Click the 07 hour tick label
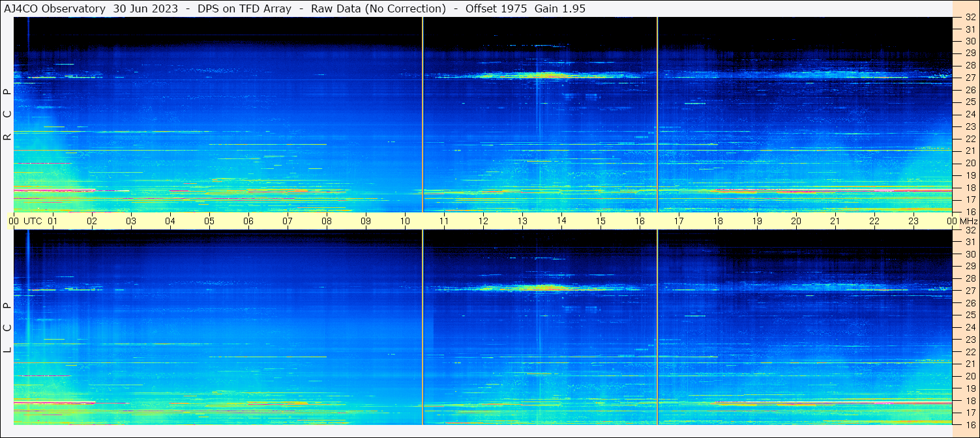 pos(288,221)
